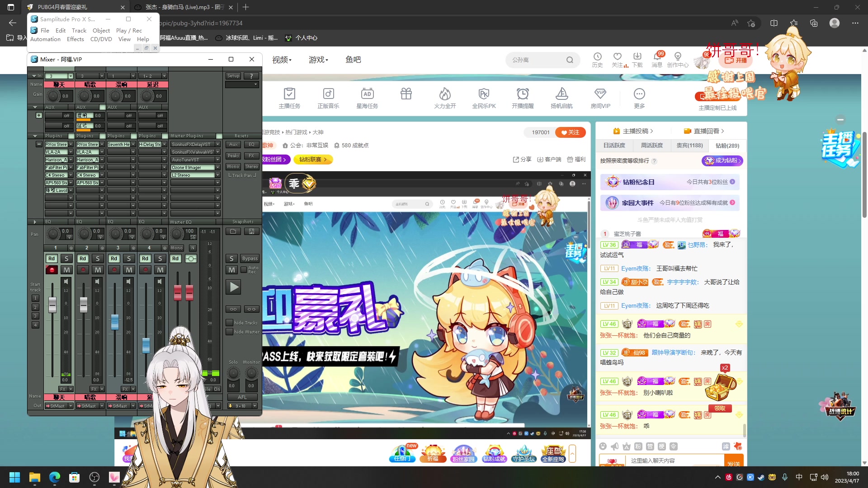Click the track 1 volume fader handle
Image resolution: width=868 pixels, height=488 pixels.
(52, 305)
